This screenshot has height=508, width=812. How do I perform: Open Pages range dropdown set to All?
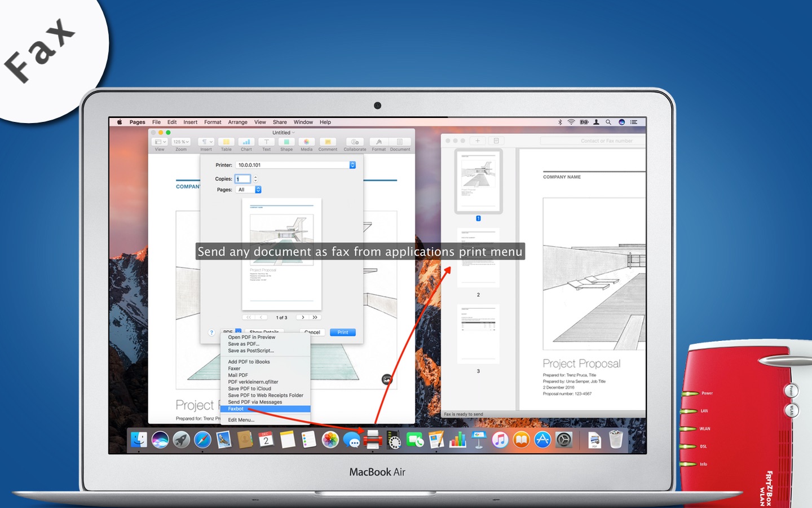pos(249,190)
